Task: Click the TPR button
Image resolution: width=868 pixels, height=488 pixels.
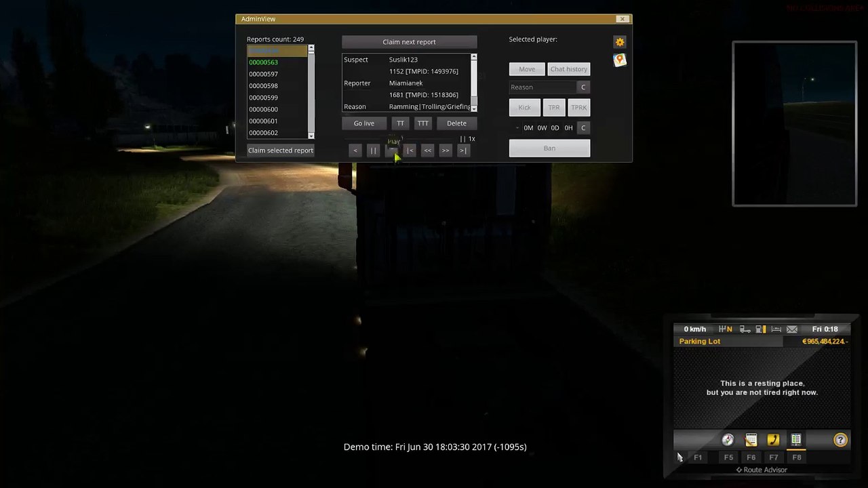Action: [x=554, y=108]
